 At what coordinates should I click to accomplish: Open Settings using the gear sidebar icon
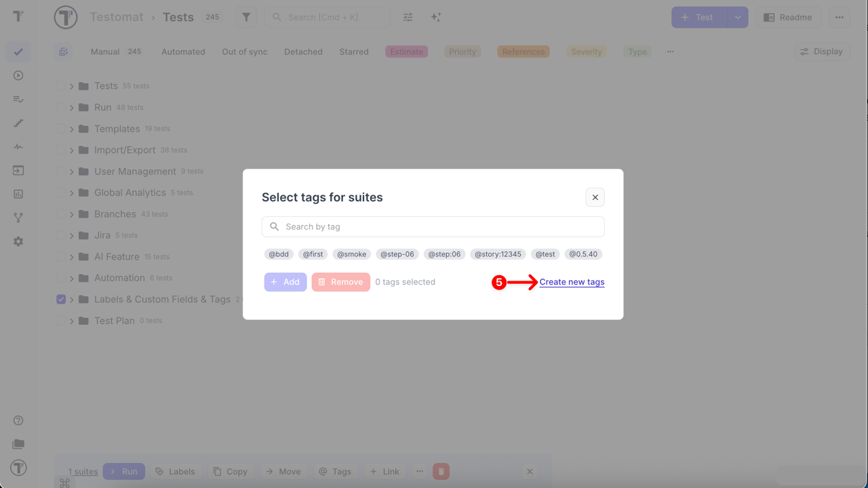click(x=18, y=241)
